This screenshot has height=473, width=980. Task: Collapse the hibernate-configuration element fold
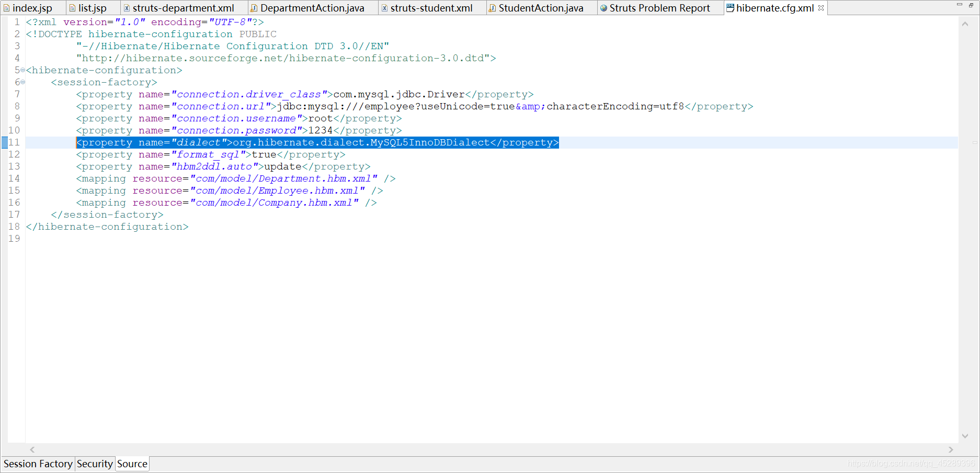(22, 70)
